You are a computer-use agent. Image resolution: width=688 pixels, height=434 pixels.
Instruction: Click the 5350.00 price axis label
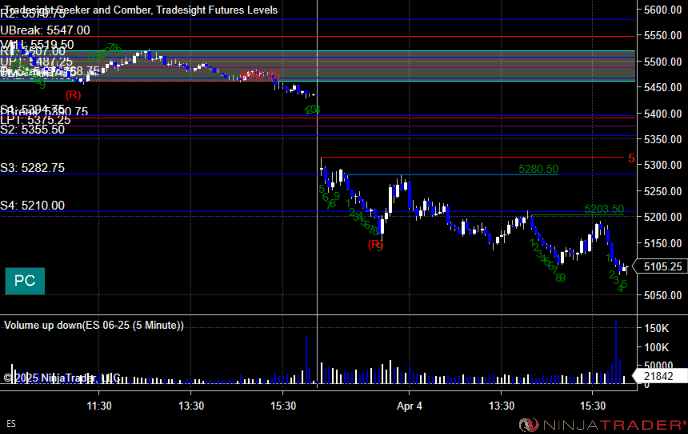pos(663,140)
